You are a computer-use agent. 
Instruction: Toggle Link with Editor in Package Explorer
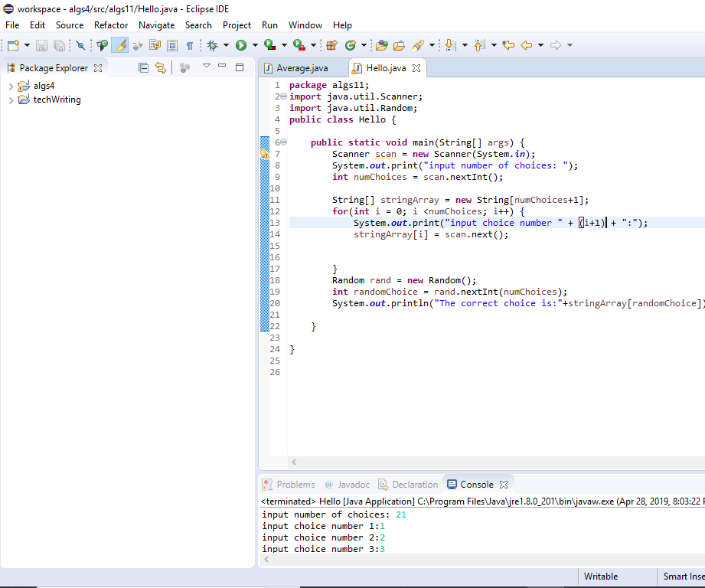tap(161, 67)
